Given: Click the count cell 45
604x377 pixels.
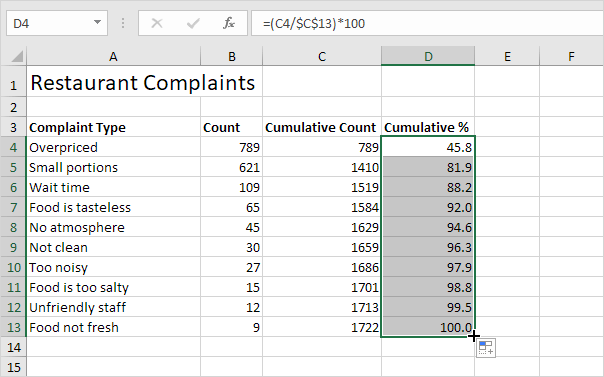Looking at the screenshot, I should [x=232, y=227].
